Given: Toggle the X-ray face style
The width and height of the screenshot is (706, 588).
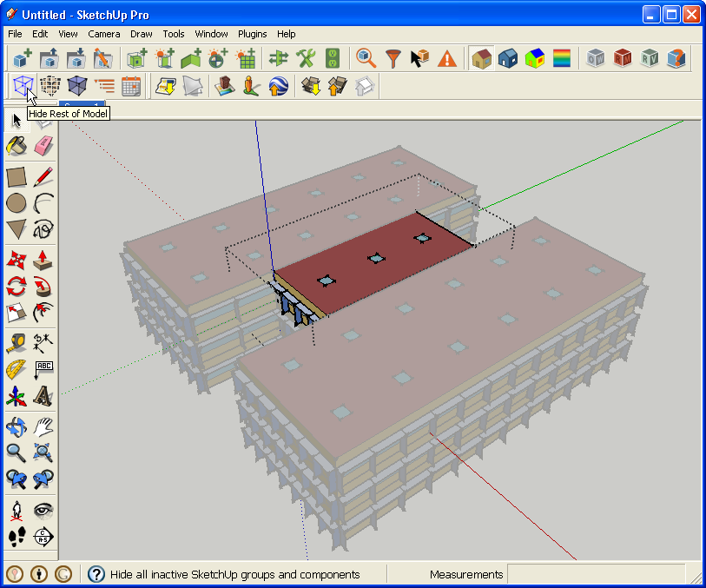Looking at the screenshot, I should tap(49, 86).
